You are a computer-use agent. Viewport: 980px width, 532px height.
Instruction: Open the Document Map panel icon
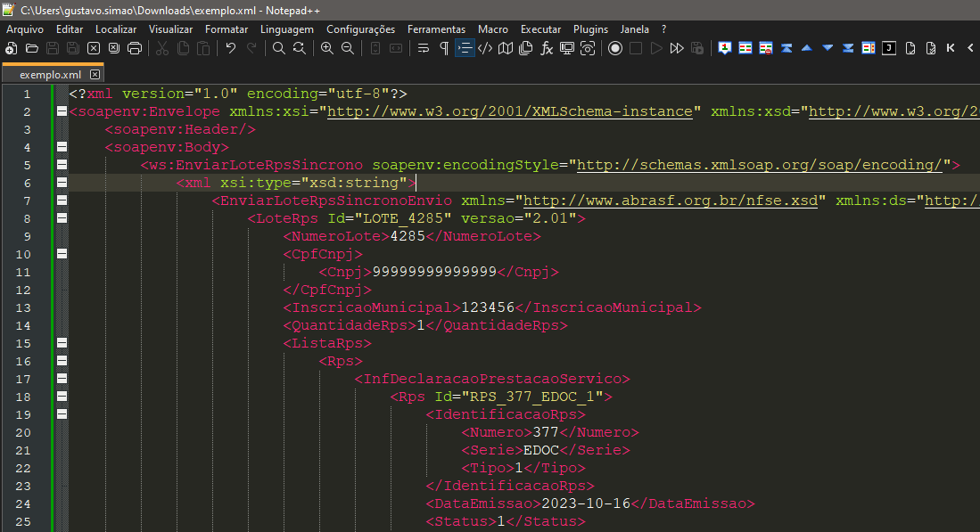505,49
